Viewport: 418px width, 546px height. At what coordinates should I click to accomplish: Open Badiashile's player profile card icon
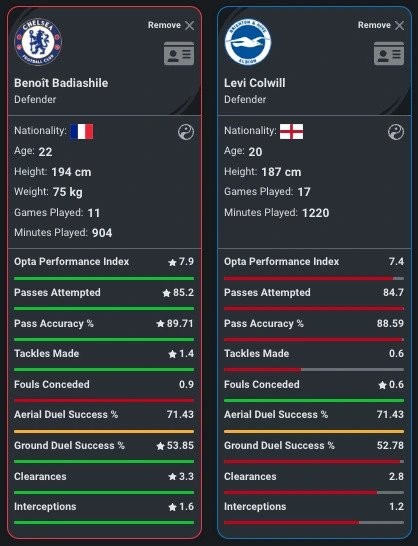[179, 54]
